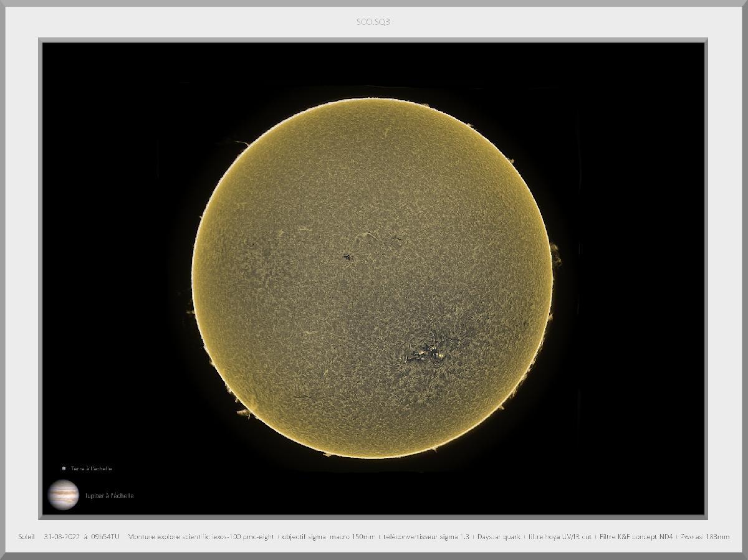Click 'téléconvertisseur sigma 1.3' caption text
The image size is (748, 560).
426,536
